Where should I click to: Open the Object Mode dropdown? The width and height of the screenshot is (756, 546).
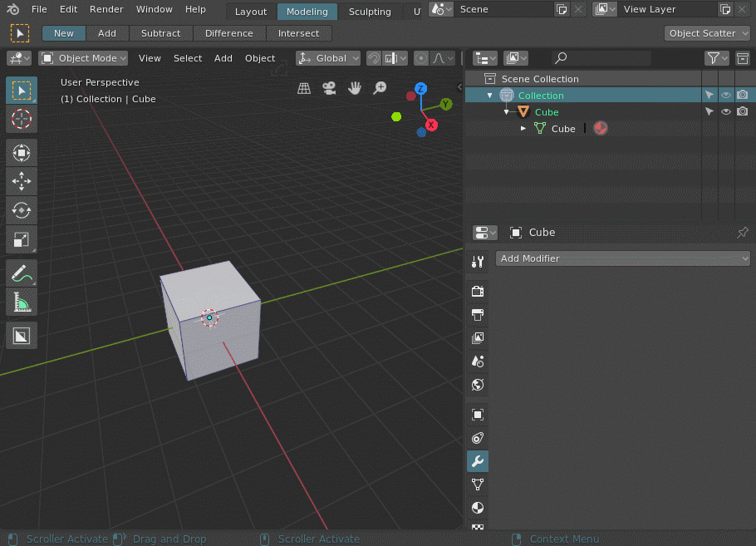click(84, 58)
